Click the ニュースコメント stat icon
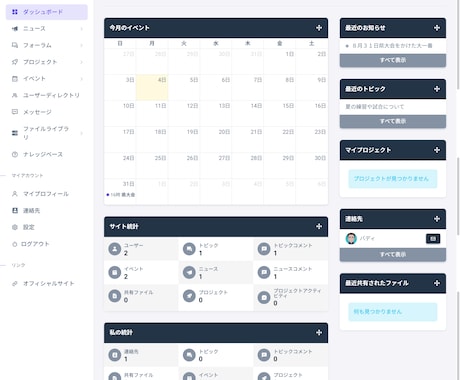This screenshot has width=460, height=380. tap(264, 272)
